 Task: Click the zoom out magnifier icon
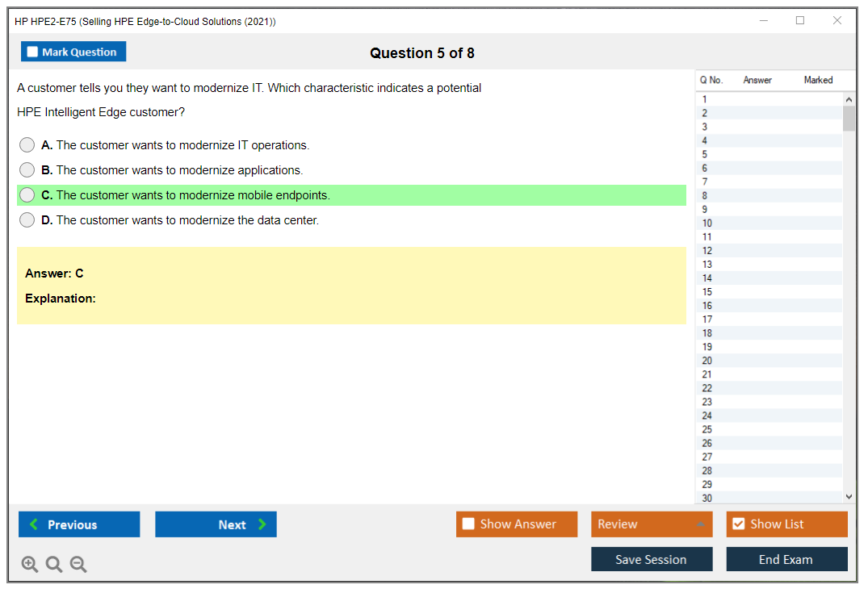[78, 565]
